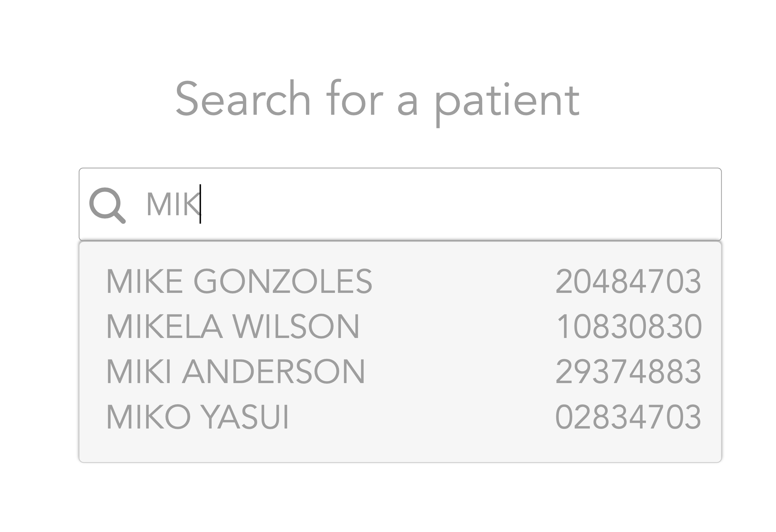The image size is (776, 532).
Task: Click the surname YASUI in results
Action: [x=244, y=417]
